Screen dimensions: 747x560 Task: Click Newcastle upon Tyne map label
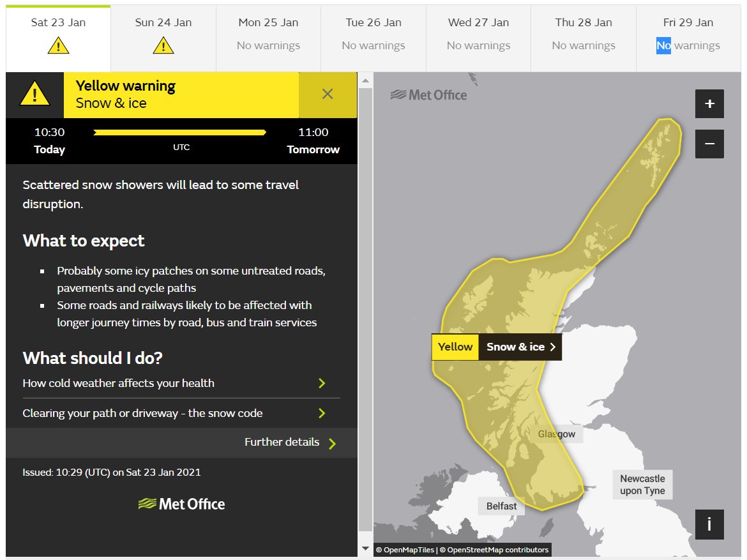coord(642,485)
